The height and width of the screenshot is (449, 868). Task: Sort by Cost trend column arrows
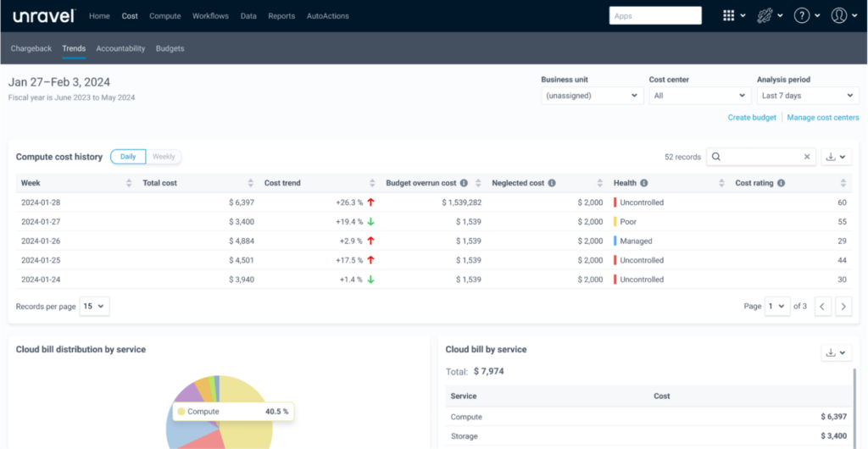373,183
